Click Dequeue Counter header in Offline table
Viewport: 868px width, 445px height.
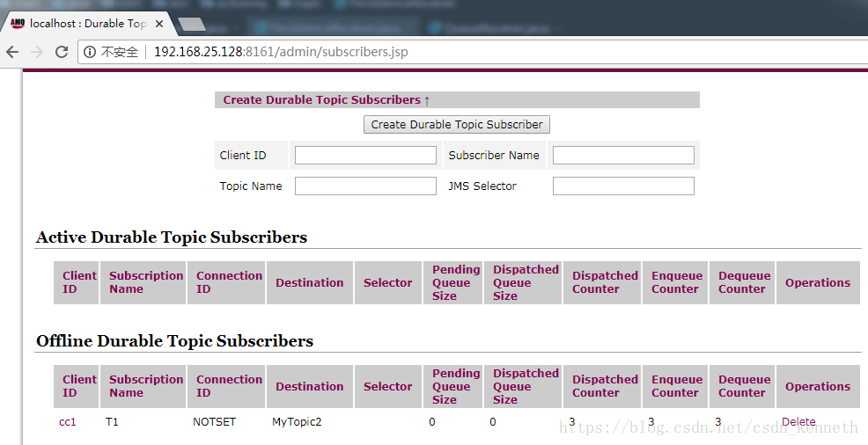(x=742, y=386)
